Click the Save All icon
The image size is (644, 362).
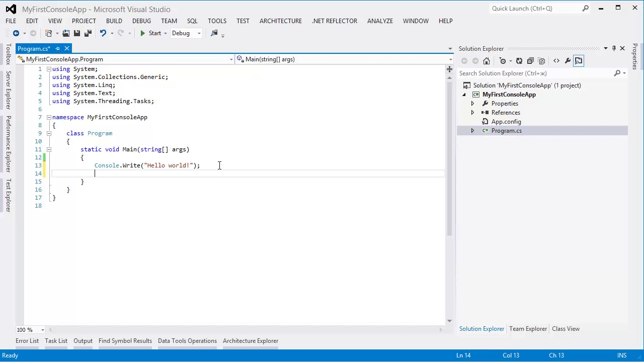[88, 33]
